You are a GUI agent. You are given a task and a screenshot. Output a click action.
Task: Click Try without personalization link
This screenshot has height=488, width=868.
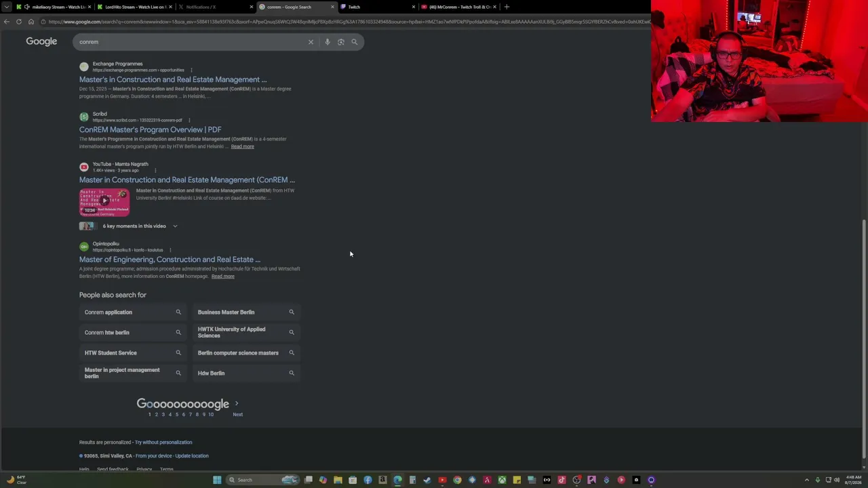(163, 443)
